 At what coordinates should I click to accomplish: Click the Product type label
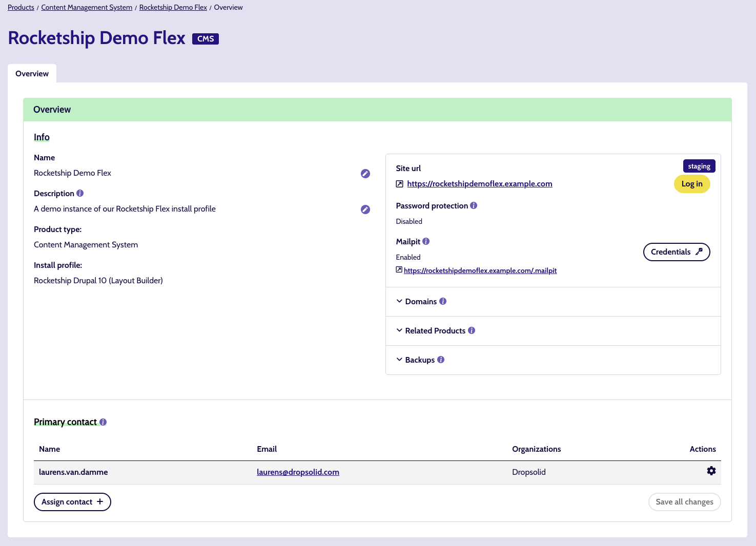click(57, 229)
